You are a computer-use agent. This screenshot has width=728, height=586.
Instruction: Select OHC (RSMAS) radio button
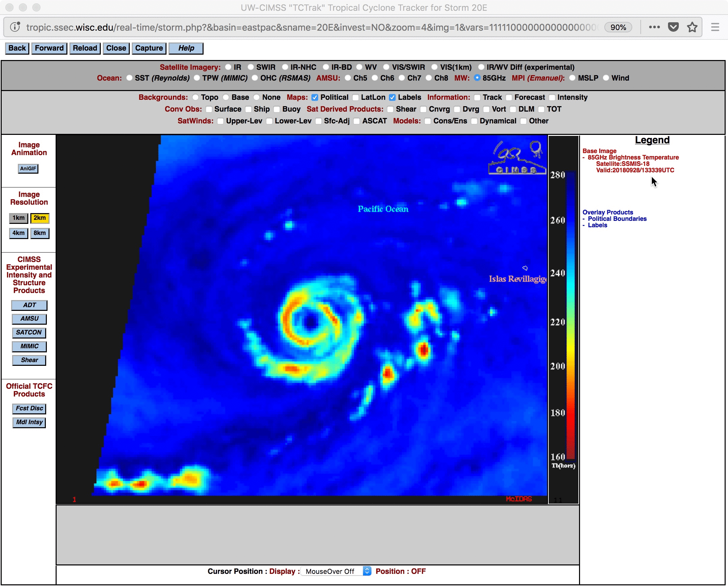(255, 78)
